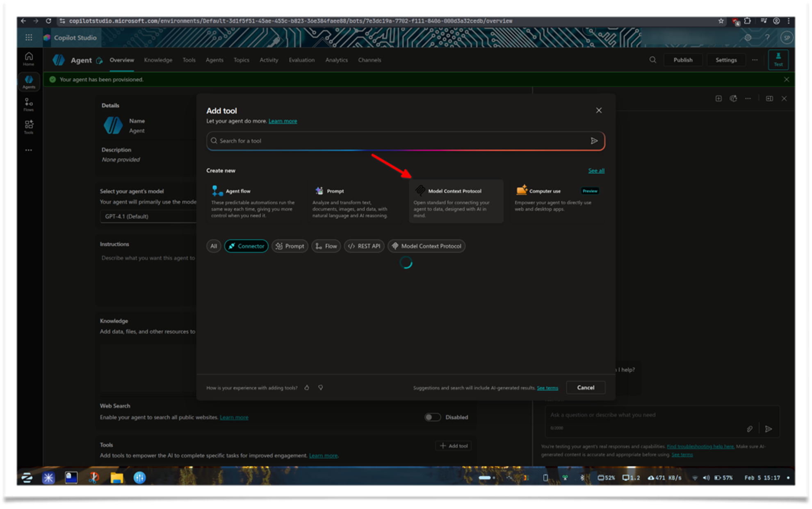Image resolution: width=812 pixels, height=509 pixels.
Task: Open the Microsoft 365 app launcher waffle icon
Action: point(29,37)
